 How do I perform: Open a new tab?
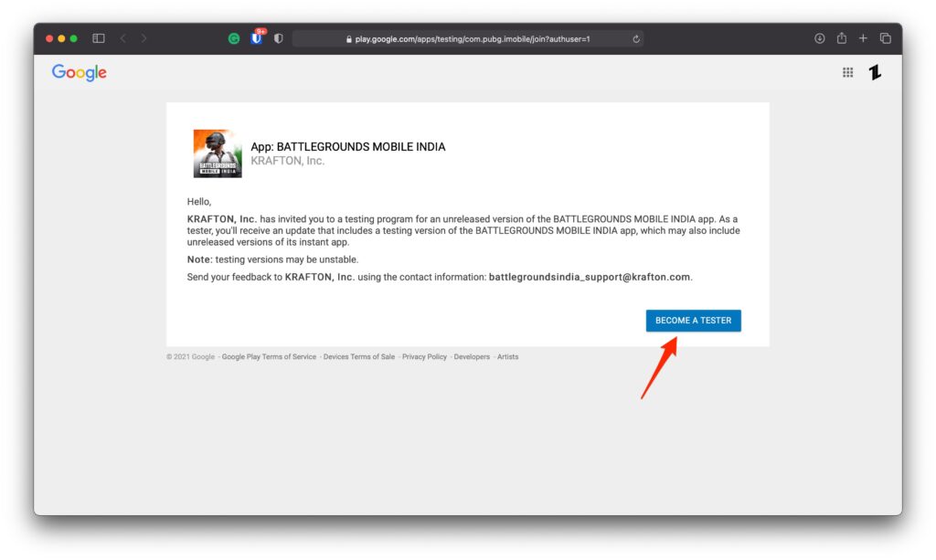863,38
